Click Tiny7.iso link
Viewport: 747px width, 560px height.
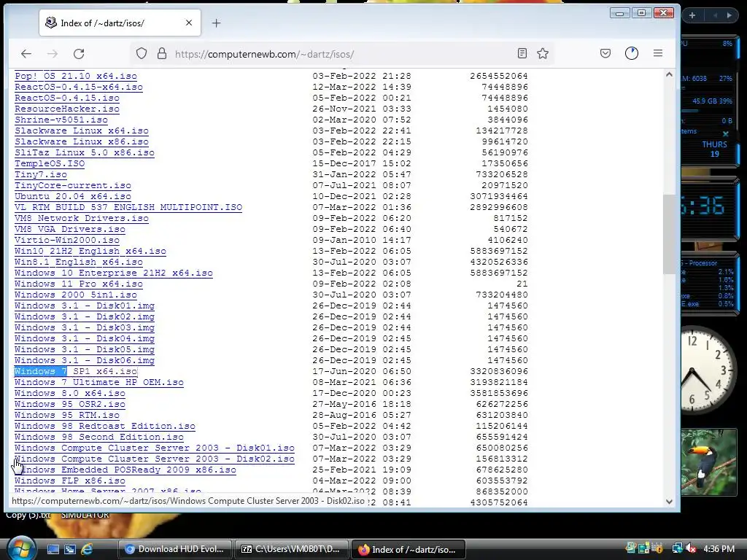41,175
